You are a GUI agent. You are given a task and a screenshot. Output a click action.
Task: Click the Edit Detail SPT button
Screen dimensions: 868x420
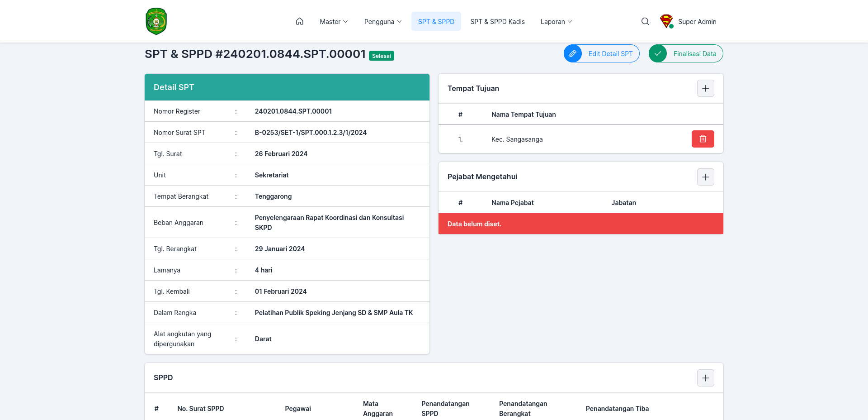click(602, 53)
